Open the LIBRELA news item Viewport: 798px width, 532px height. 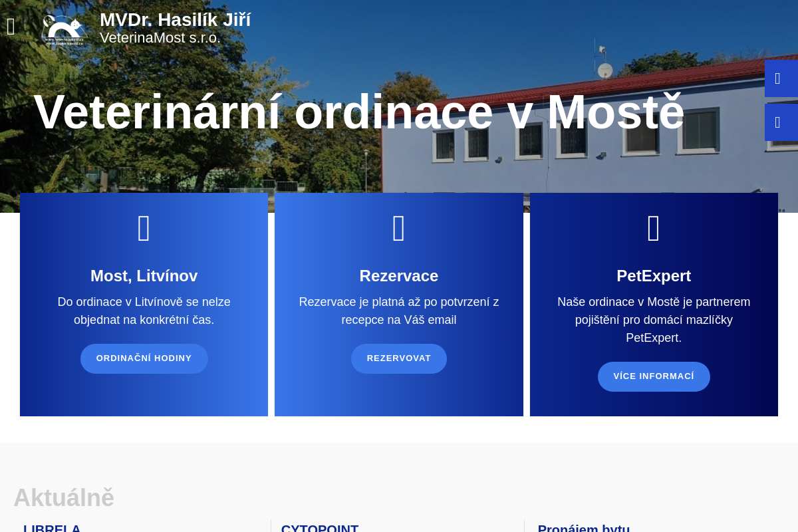tap(52, 529)
